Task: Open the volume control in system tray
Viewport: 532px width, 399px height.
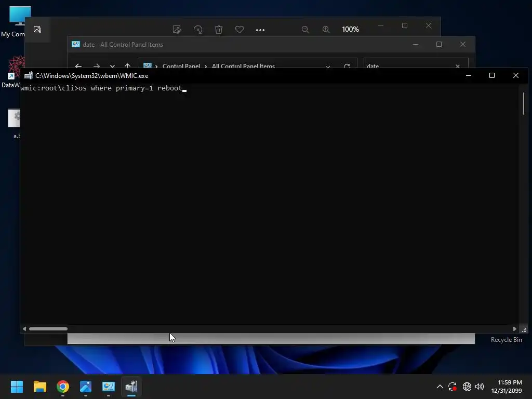Action: tap(480, 387)
